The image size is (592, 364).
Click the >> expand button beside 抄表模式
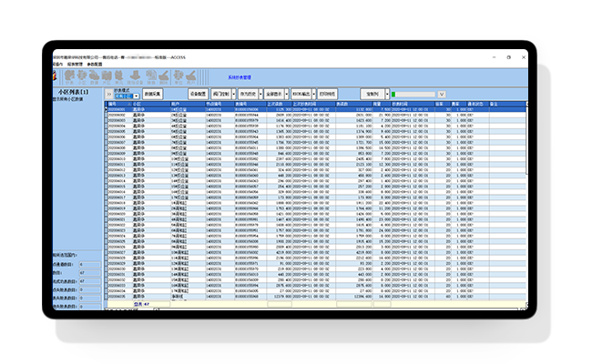pyautogui.click(x=108, y=95)
